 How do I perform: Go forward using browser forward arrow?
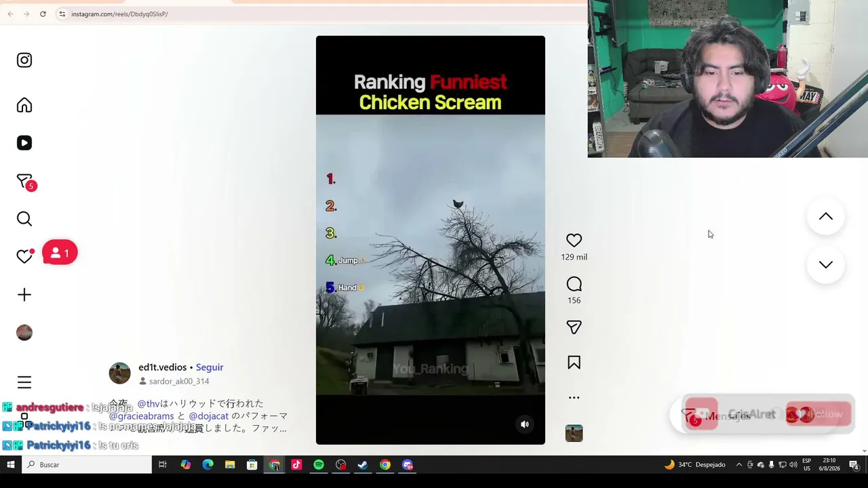point(26,14)
